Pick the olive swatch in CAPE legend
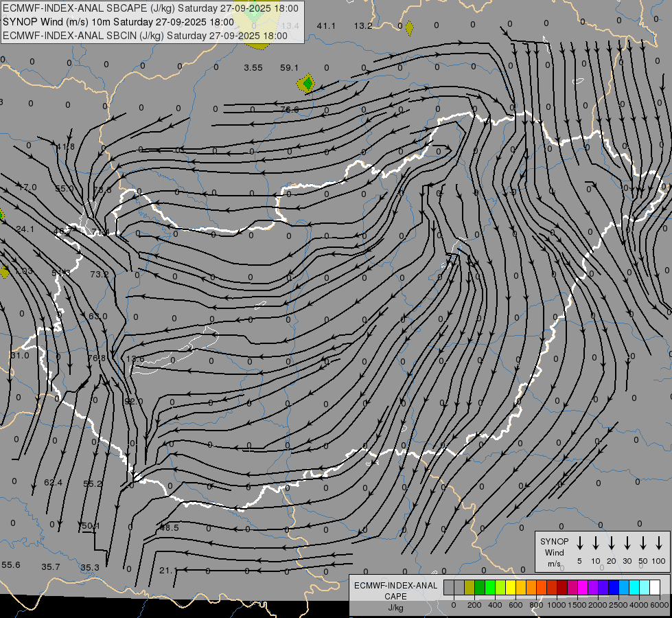Viewport: 672px width, 618px height. tap(470, 587)
